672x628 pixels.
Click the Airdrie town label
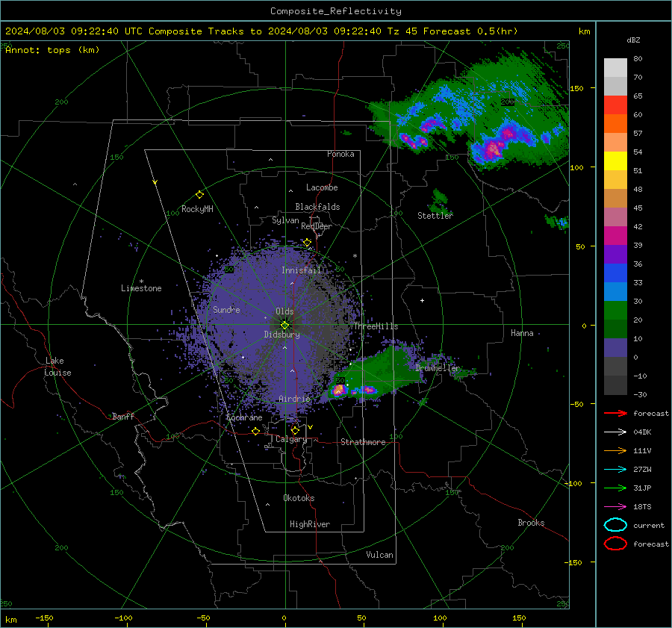[294, 399]
